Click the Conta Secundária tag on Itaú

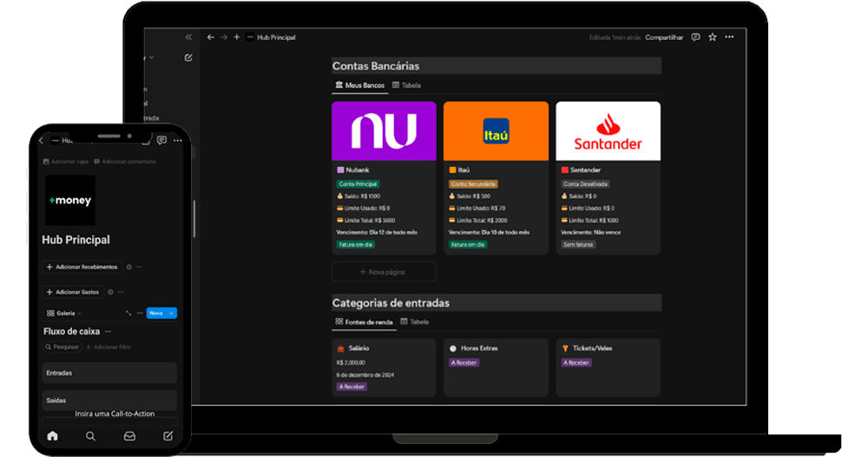pos(473,184)
